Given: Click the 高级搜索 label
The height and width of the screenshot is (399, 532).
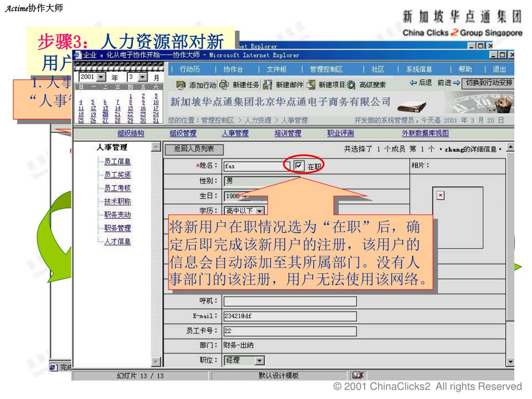Looking at the screenshot, I should pyautogui.click(x=372, y=85).
